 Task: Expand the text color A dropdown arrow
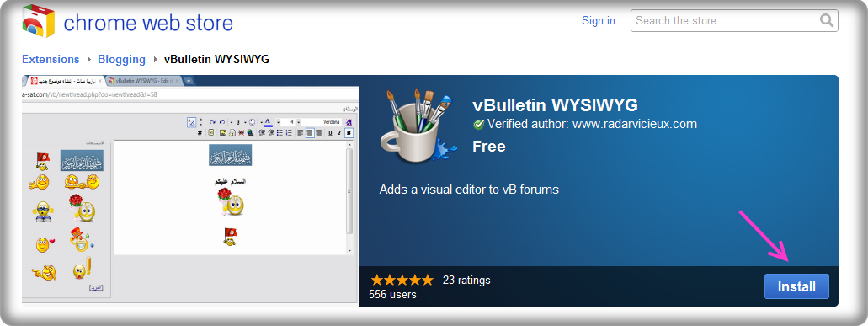261,122
